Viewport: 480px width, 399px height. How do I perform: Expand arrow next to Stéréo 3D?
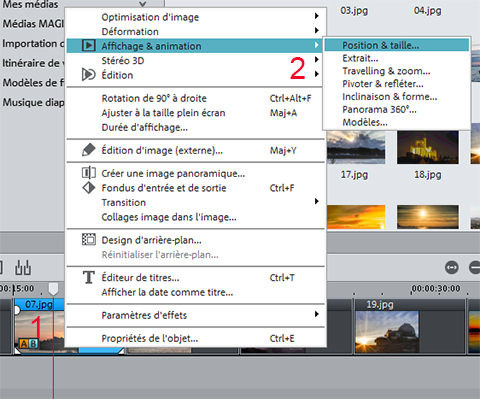(x=316, y=59)
